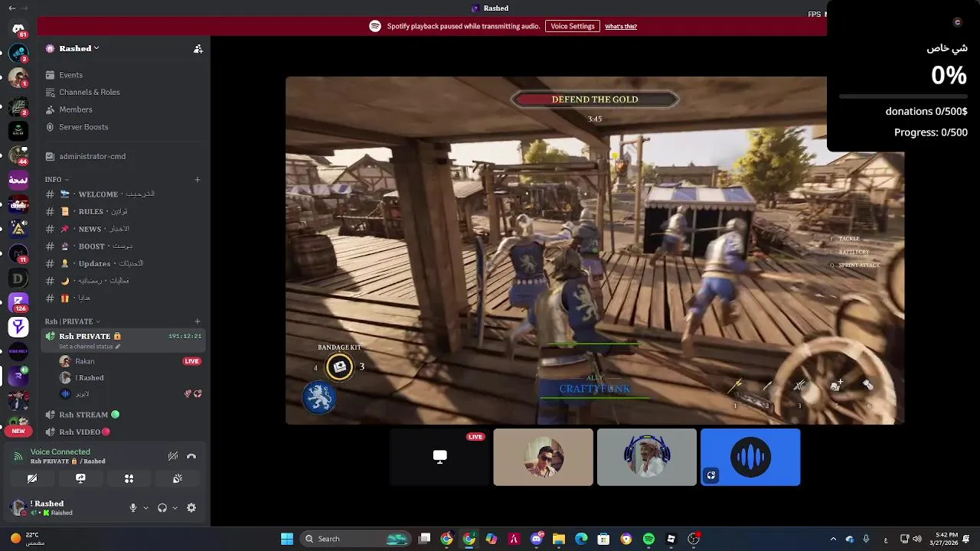
Task: Select the sunglasses man avatar tile
Action: (x=543, y=457)
